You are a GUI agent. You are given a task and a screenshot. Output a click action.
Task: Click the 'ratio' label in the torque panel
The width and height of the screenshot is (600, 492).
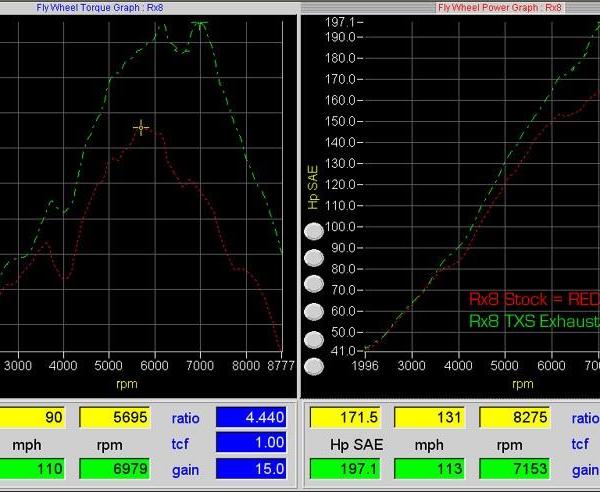pos(186,418)
